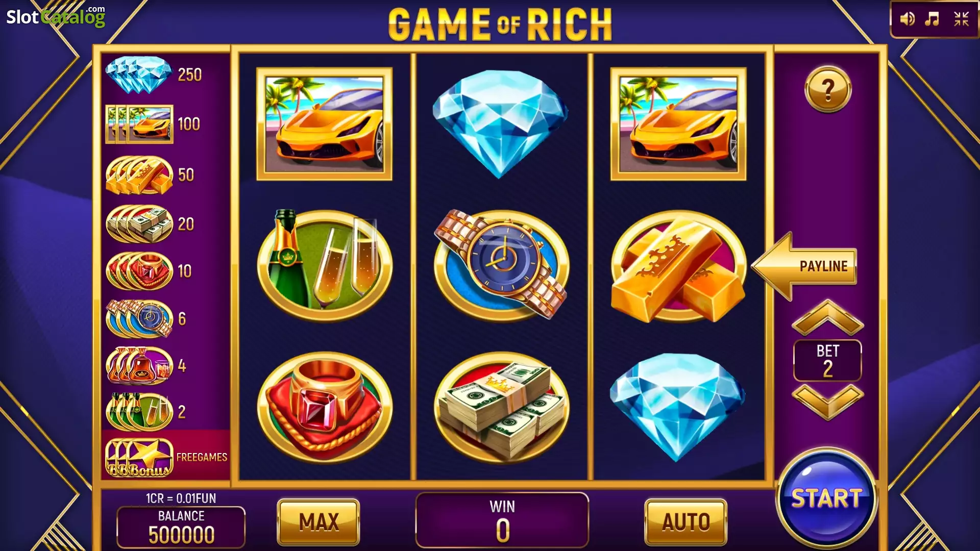Increase bet with the up chevron
Screen dimensions: 980x551
coord(827,317)
